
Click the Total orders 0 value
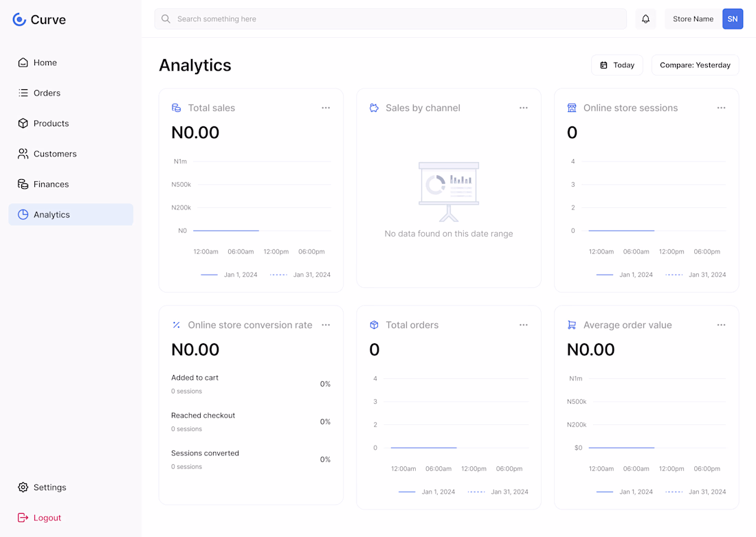click(375, 350)
